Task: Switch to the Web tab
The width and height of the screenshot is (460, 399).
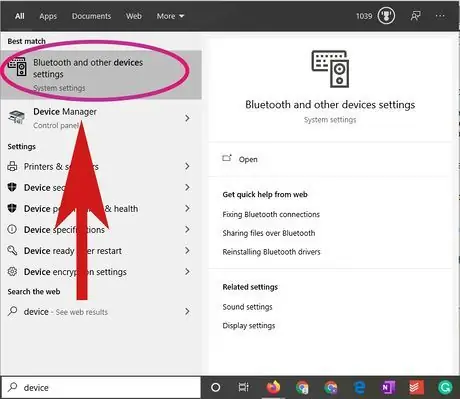Action: tap(134, 16)
